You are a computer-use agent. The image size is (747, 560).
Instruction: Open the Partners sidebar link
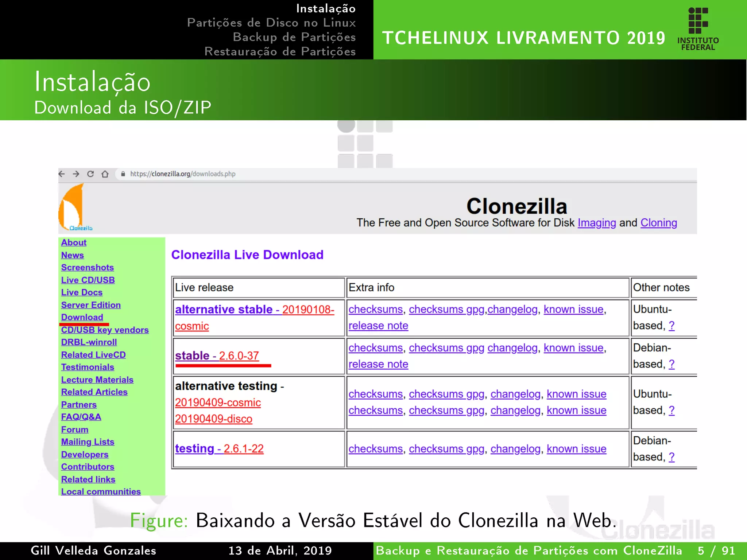(x=79, y=405)
